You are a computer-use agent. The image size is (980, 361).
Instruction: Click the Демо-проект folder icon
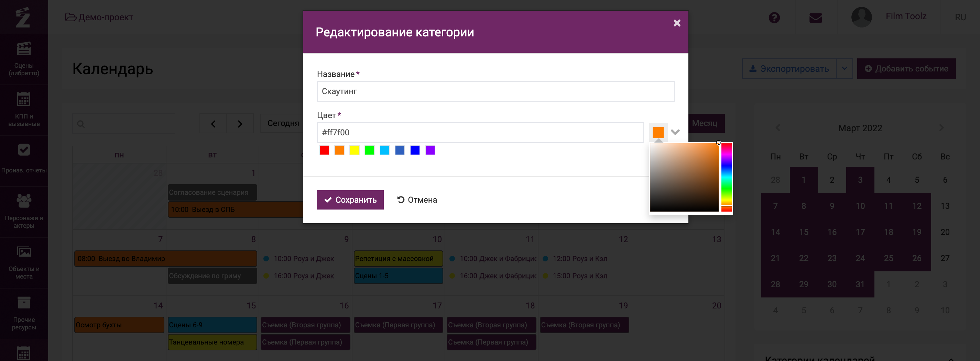(x=70, y=17)
